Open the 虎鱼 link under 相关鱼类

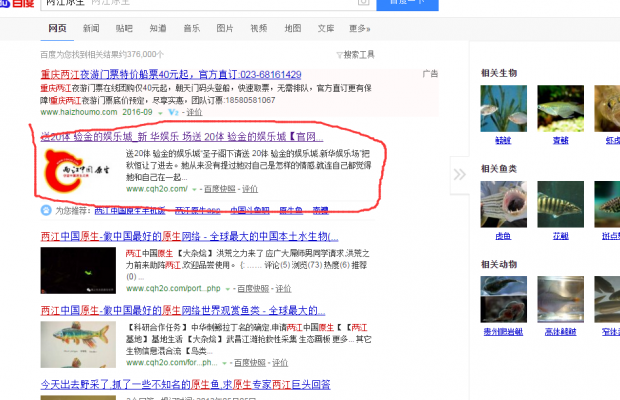click(x=503, y=236)
